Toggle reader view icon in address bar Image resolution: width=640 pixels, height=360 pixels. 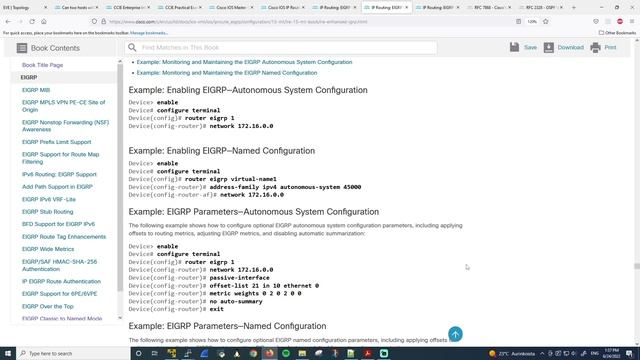(x=518, y=22)
